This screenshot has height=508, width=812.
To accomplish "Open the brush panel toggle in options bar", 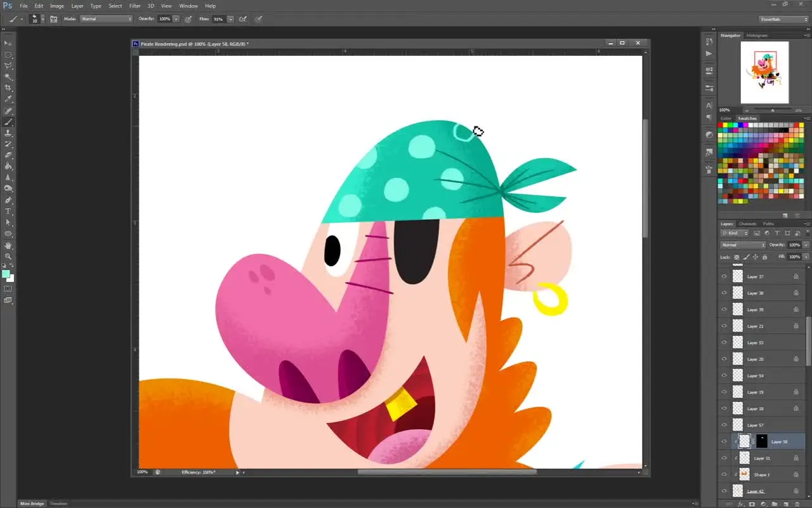I will [53, 19].
